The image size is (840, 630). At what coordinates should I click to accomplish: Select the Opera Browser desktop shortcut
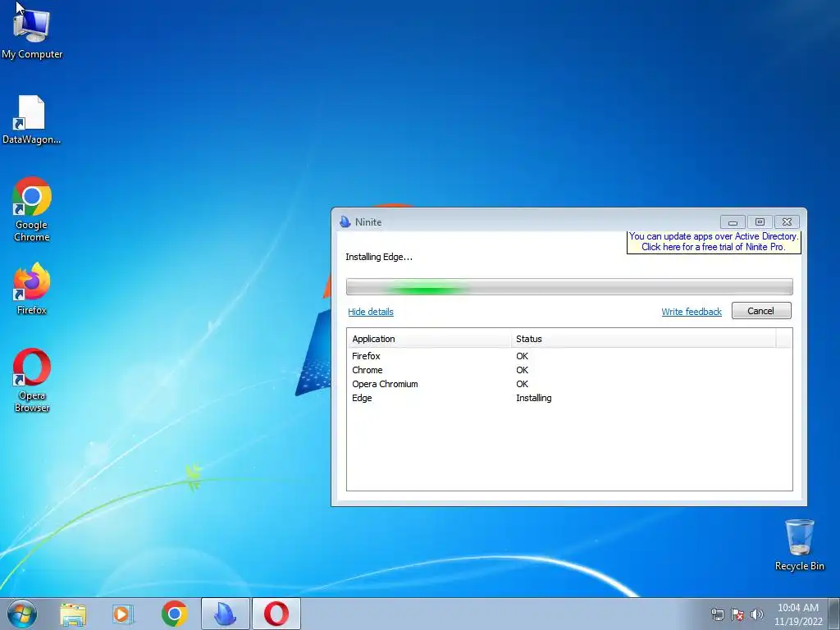32,381
